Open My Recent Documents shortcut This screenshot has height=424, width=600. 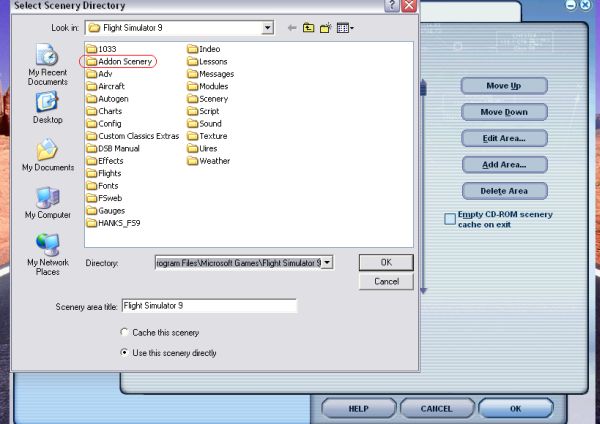[47, 65]
